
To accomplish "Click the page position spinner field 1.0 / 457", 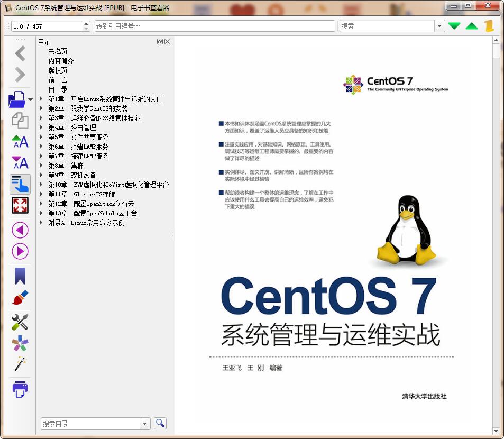I will pyautogui.click(x=47, y=26).
